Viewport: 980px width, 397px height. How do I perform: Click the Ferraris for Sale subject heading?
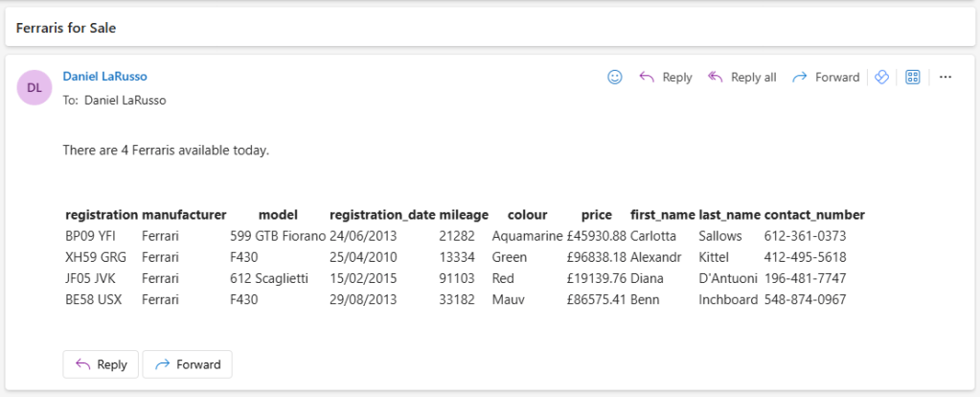point(66,28)
